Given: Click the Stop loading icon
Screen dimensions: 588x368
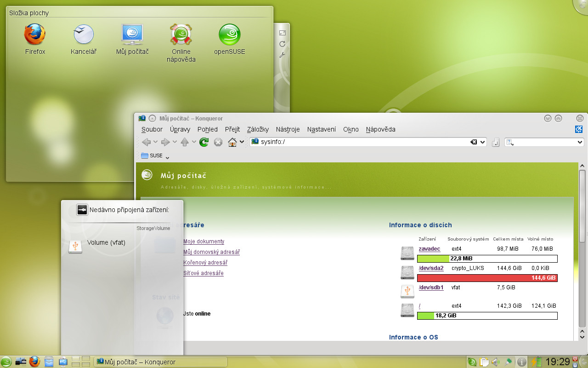Looking at the screenshot, I should [x=218, y=142].
